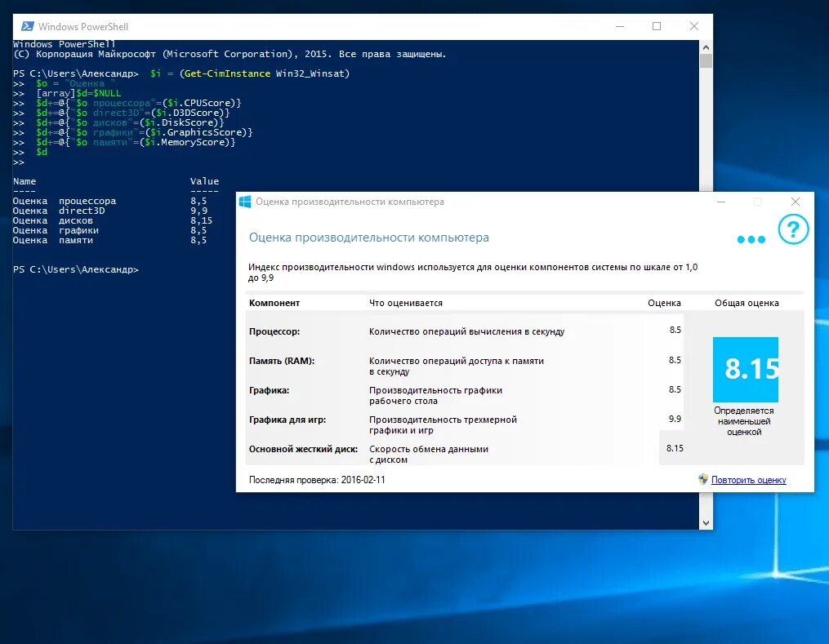Click PowerShell scrollbar down arrow
Viewport: 829px width, 644px height.
[706, 523]
